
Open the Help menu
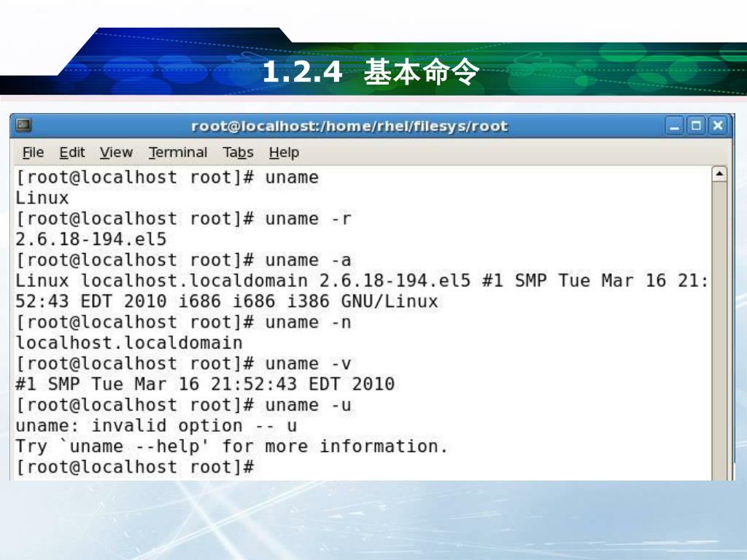point(284,152)
